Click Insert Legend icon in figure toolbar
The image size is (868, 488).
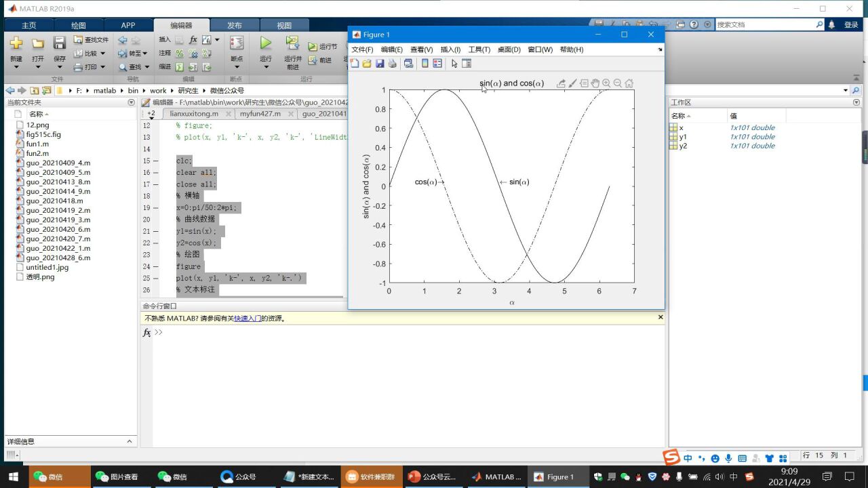point(437,64)
